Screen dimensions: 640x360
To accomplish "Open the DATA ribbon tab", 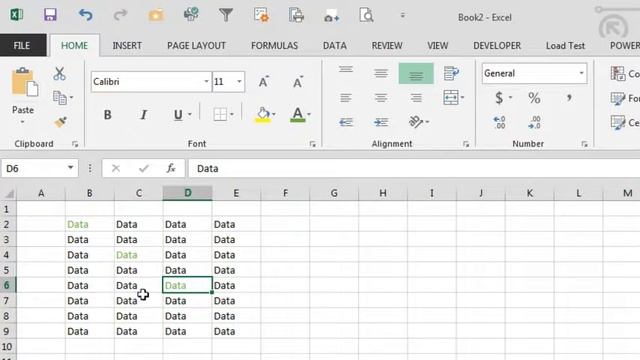I will [x=335, y=46].
